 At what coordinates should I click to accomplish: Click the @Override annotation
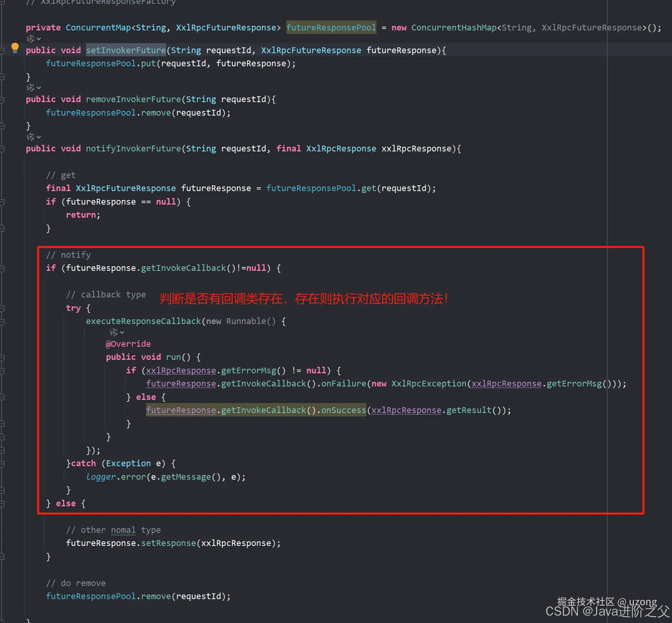click(128, 344)
